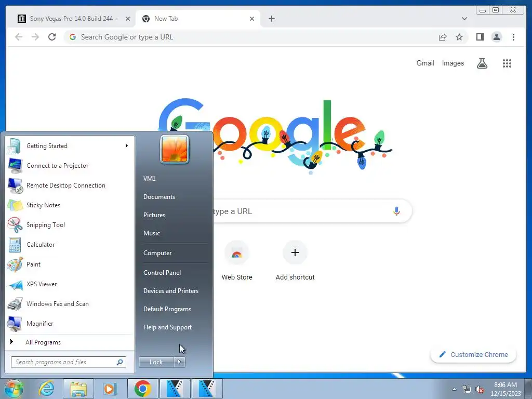The image size is (532, 399).
Task: Open the Web Store shortcut
Action: click(237, 261)
